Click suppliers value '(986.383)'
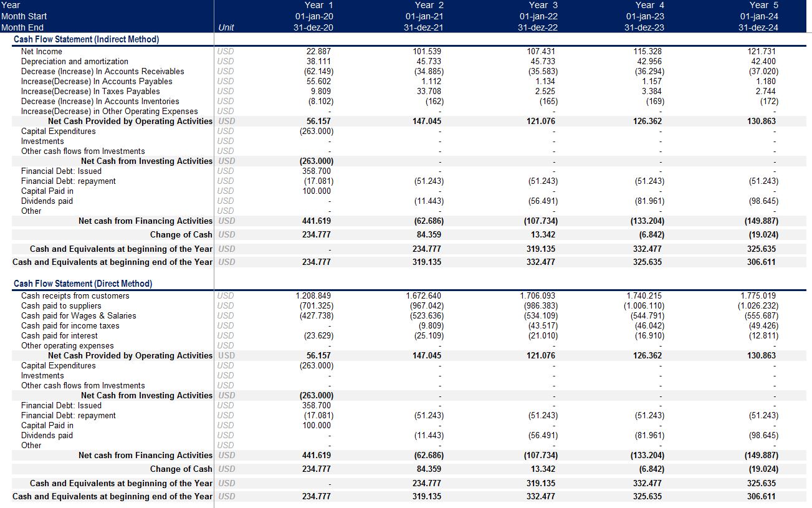Image resolution: width=812 pixels, height=508 pixels. 541,305
